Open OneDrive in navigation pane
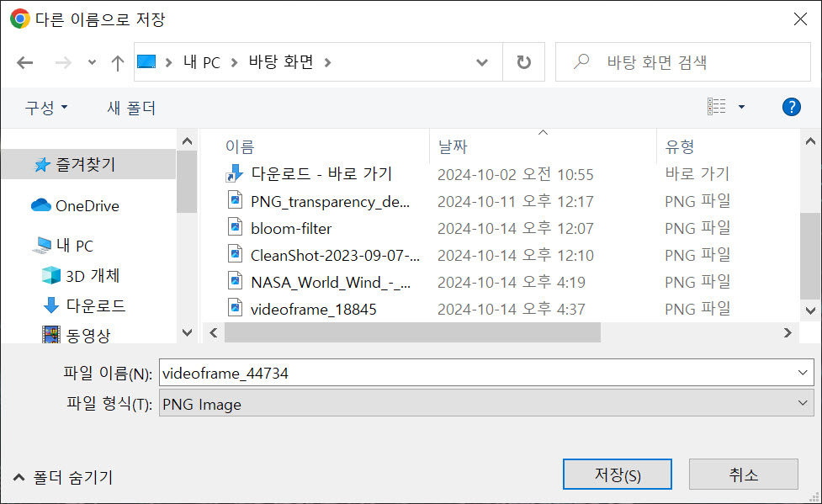The height and width of the screenshot is (504, 822). point(87,205)
